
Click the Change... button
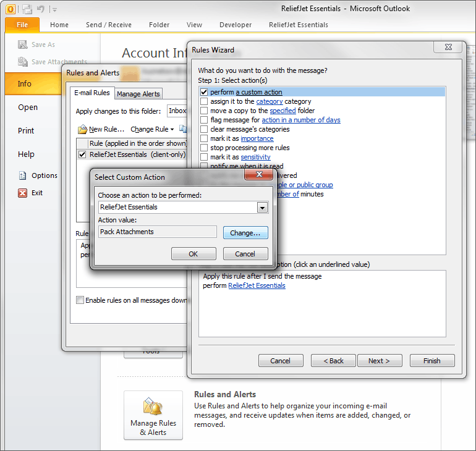(x=245, y=233)
